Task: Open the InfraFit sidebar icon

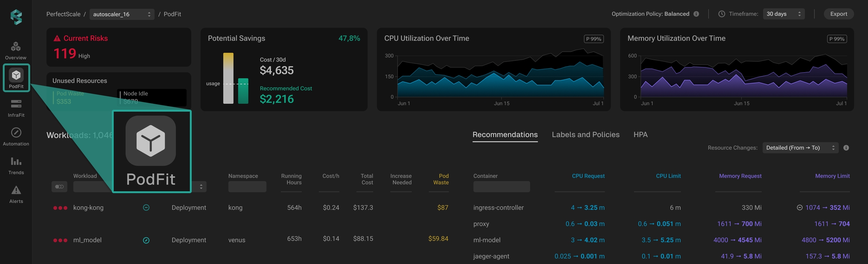Action: (x=16, y=108)
